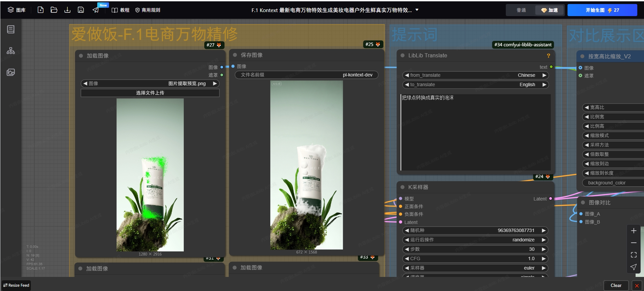Click the output image thumbnail in 保存图像
The width and height of the screenshot is (644, 291).
pos(307,165)
